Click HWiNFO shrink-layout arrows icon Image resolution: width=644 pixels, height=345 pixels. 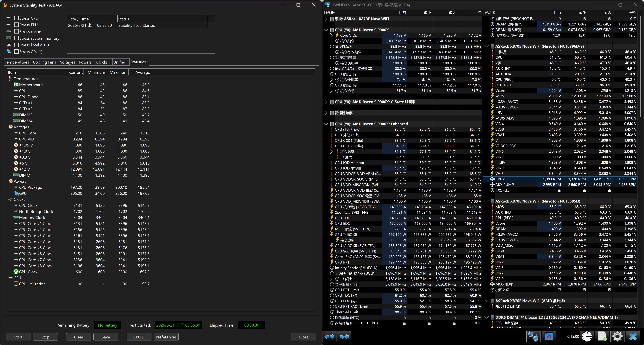[344, 336]
